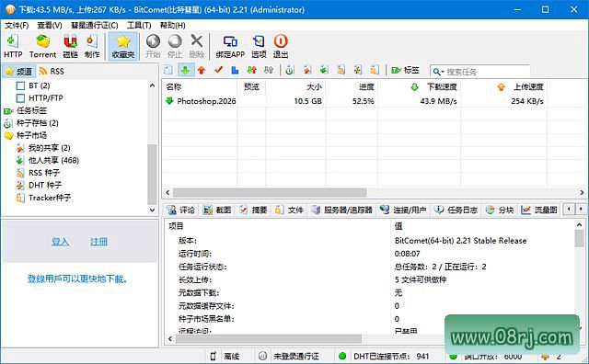Toggle the green down-arrow downloading filter
The image size is (589, 364).
185,70
